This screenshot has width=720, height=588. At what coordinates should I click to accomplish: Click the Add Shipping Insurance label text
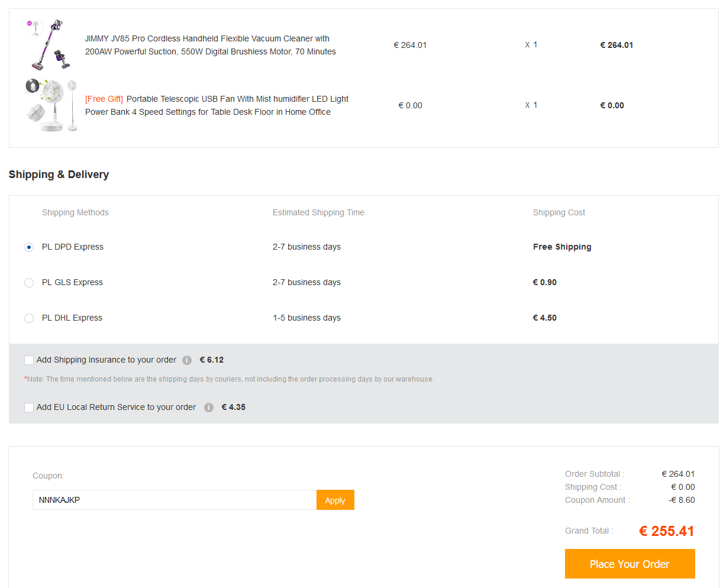tap(106, 360)
